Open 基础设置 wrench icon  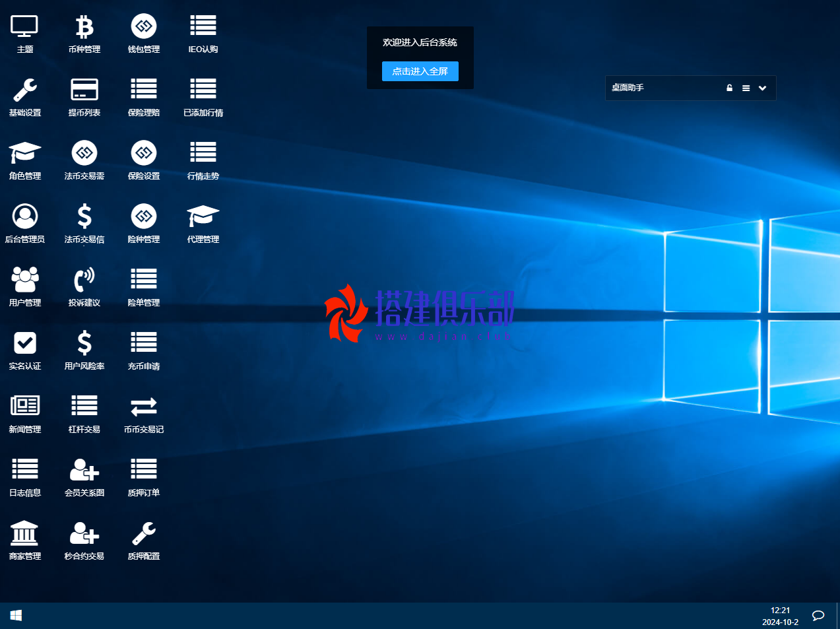pyautogui.click(x=25, y=96)
